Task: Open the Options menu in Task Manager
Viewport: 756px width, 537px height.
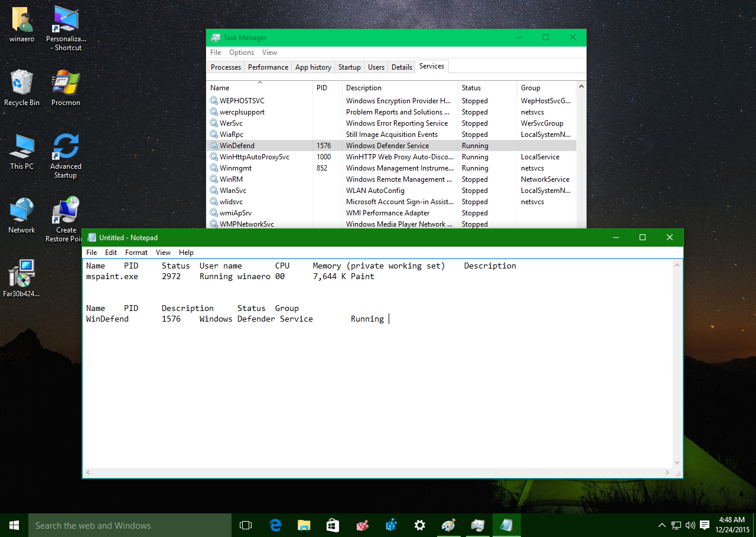Action: pyautogui.click(x=242, y=53)
